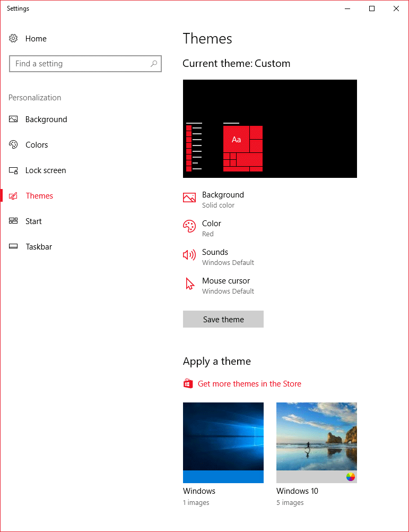Viewport: 409px width, 532px height.
Task: Open Get more themes in the Store
Action: point(249,384)
